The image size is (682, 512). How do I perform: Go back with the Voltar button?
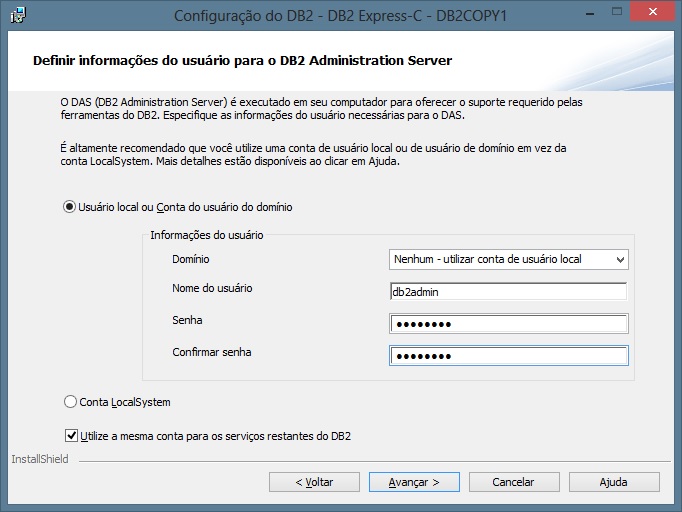point(314,482)
